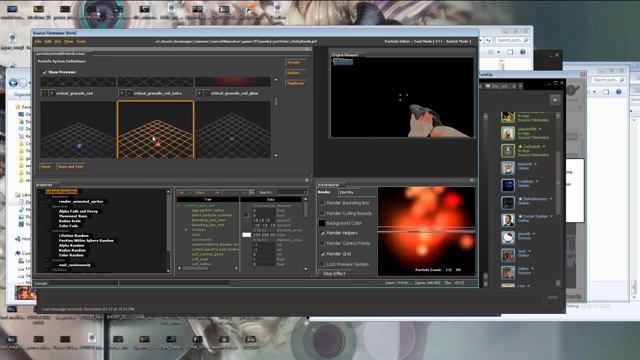Pick the Background Color swatch
Screen dimensions: 640x360
click(322, 223)
